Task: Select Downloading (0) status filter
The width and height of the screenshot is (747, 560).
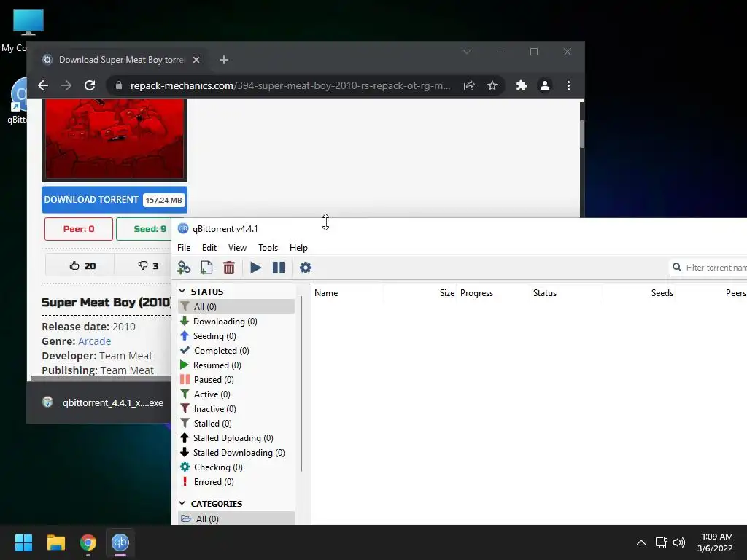Action: click(236, 322)
